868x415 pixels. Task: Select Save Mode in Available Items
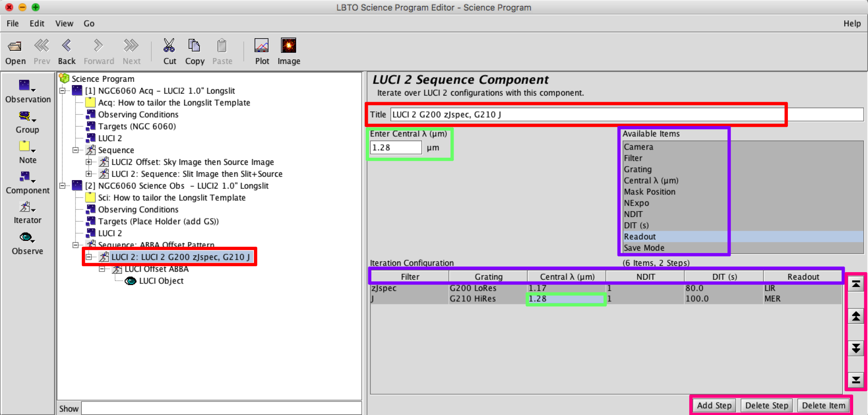[743, 248]
